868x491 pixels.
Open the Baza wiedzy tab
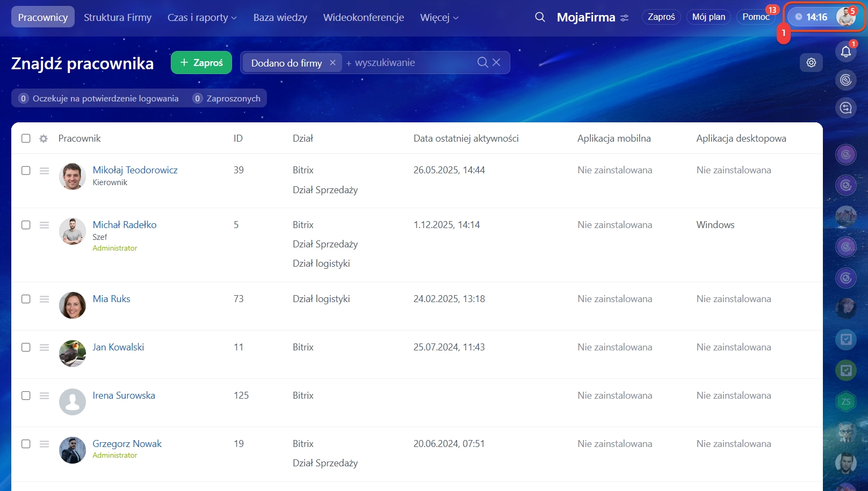(280, 18)
